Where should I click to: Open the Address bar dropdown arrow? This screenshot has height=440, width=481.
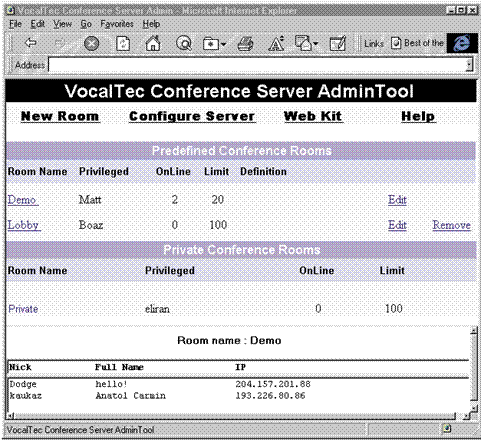coord(469,64)
